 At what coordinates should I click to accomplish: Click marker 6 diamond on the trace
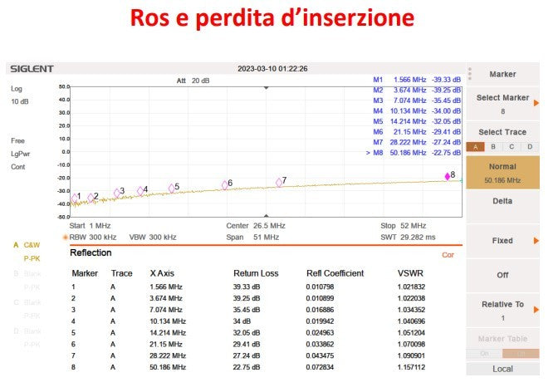point(225,185)
